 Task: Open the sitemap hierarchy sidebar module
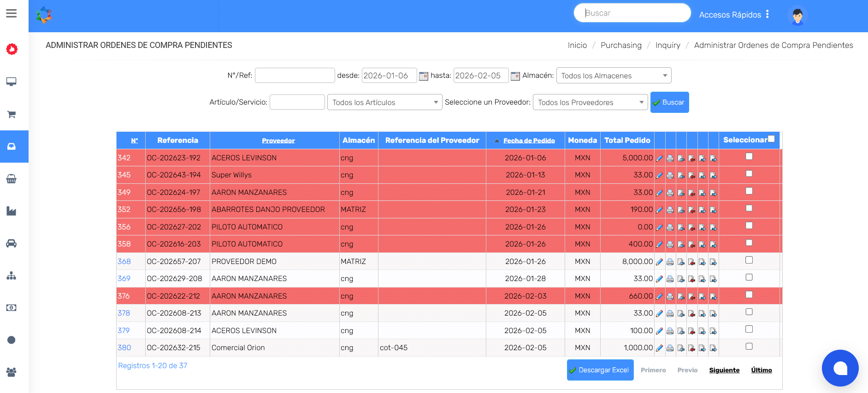[x=12, y=276]
